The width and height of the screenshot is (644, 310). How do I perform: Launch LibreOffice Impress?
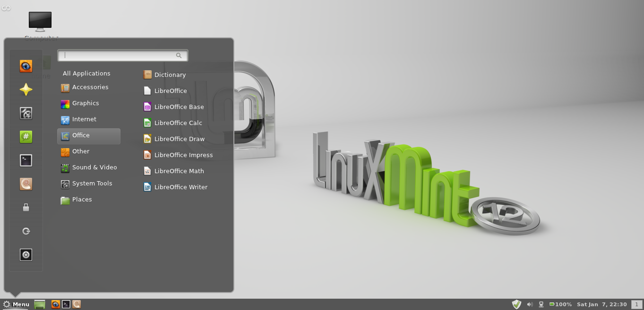point(178,155)
